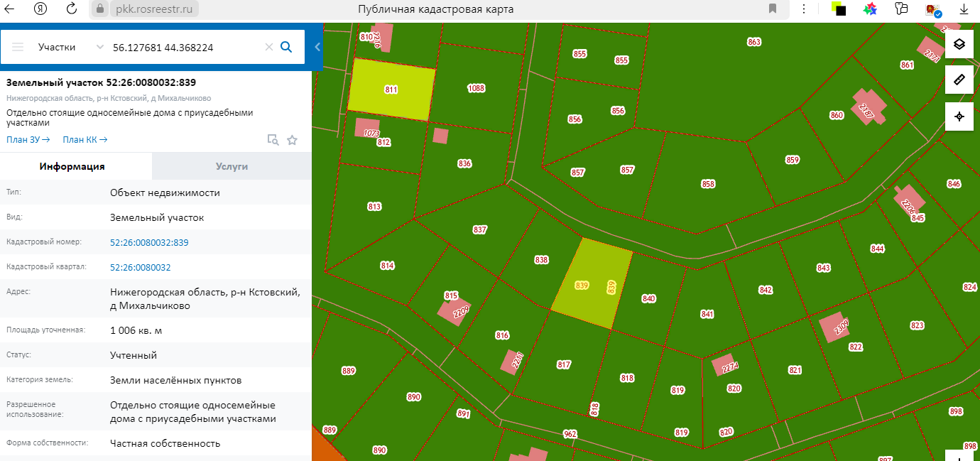The height and width of the screenshot is (461, 980).
Task: Select building 2187 on parcel 860
Action: click(867, 107)
